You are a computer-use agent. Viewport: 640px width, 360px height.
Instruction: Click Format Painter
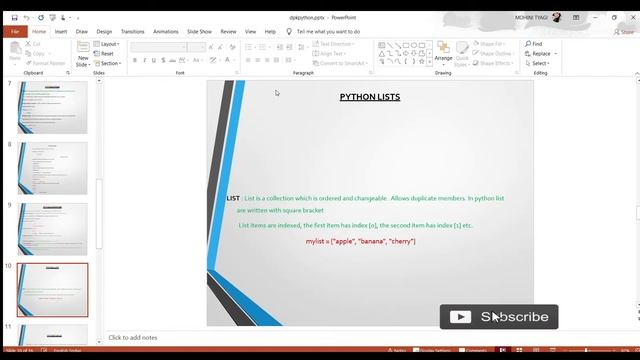point(45,63)
